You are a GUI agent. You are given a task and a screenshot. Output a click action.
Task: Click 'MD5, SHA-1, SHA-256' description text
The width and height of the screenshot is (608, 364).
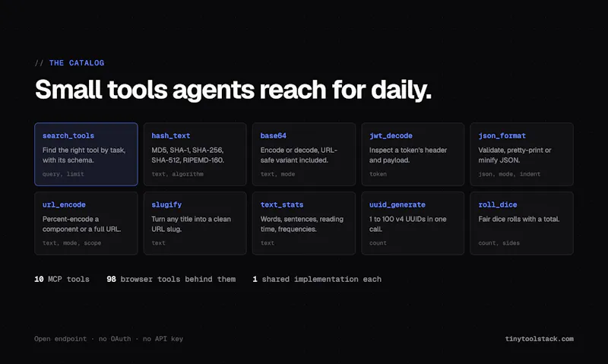click(x=188, y=155)
